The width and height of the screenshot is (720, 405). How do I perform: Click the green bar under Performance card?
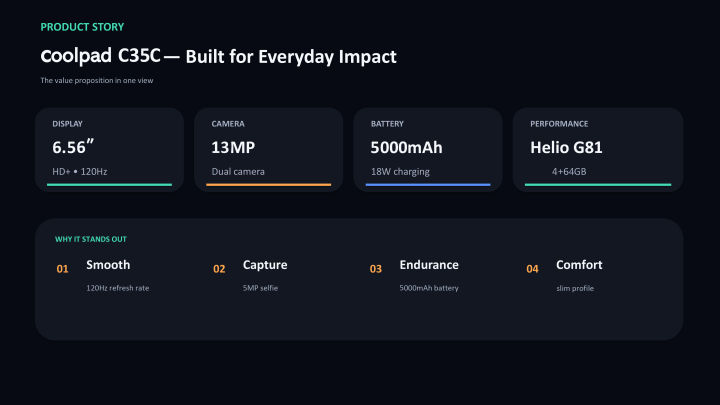tap(598, 185)
